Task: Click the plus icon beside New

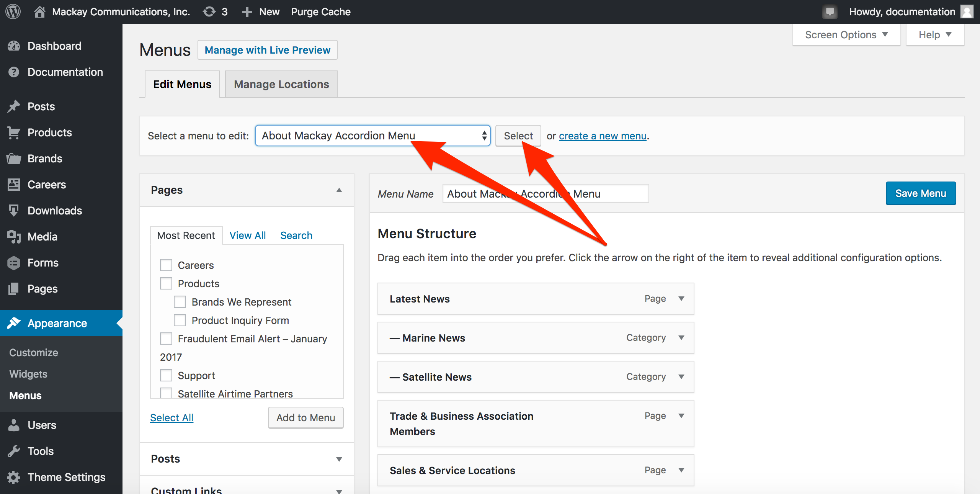Action: 247,12
